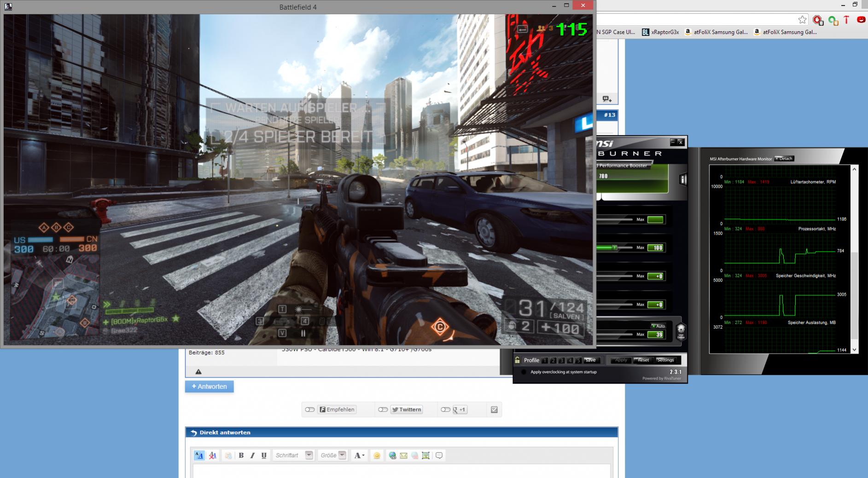Click the Google +1 button
Image resolution: width=868 pixels, height=478 pixels.
coord(460,409)
